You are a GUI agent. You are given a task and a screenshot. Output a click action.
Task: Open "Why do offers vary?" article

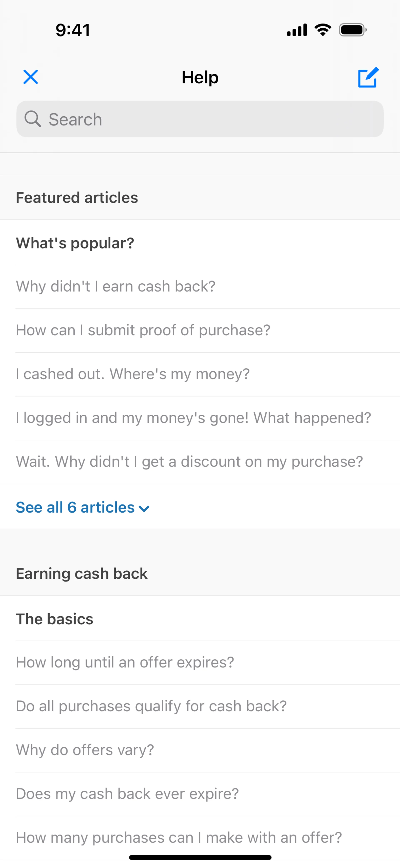pyautogui.click(x=85, y=750)
